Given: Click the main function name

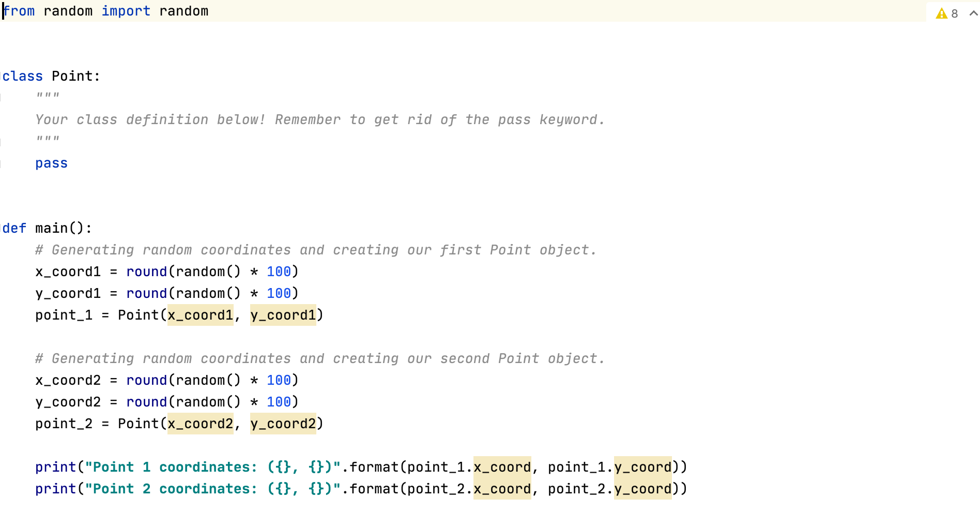Looking at the screenshot, I should point(52,228).
